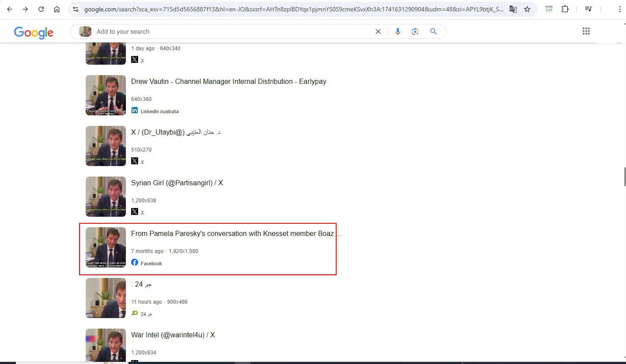Screen dimensions: 626x364
Task: Open the Dr_Utaybi result thumbnail
Action: coord(106,146)
